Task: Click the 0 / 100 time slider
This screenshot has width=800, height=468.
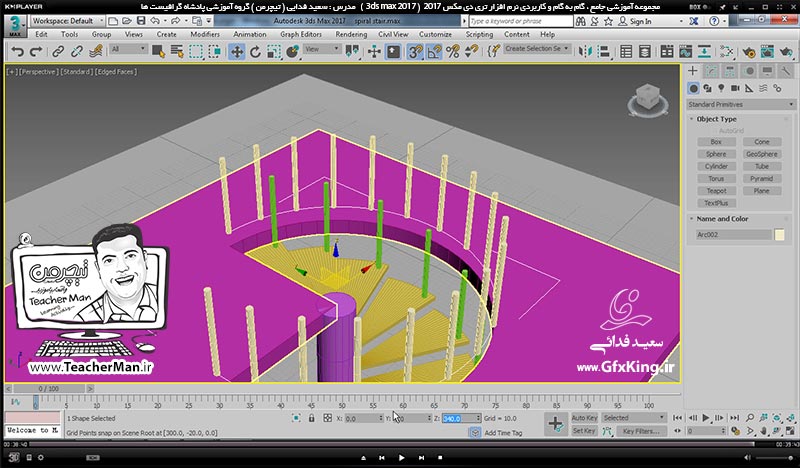Action: pos(48,389)
